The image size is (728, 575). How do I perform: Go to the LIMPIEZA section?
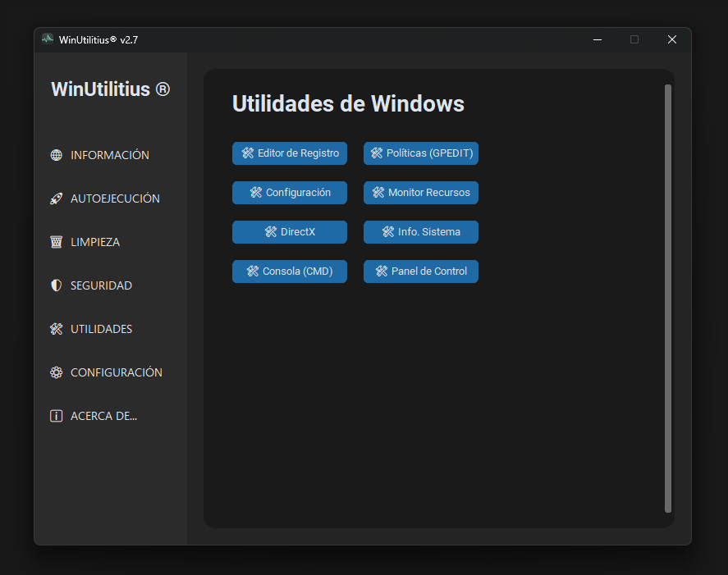point(95,242)
